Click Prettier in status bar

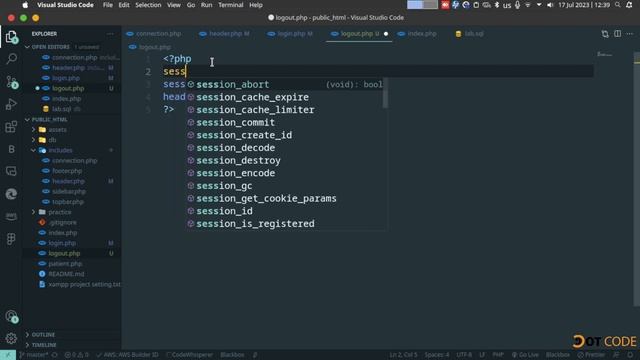[592, 355]
